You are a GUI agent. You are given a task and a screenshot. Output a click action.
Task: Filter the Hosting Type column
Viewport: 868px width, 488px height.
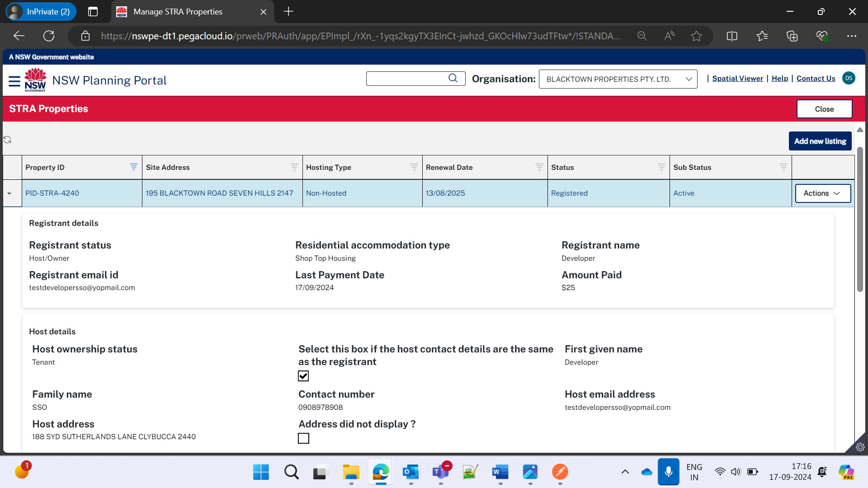click(414, 167)
